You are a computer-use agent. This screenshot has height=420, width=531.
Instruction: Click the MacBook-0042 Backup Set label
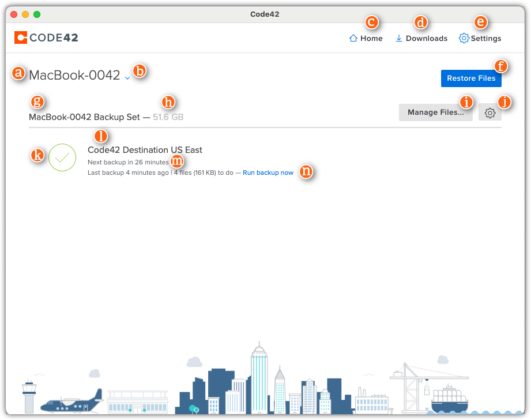[x=84, y=117]
